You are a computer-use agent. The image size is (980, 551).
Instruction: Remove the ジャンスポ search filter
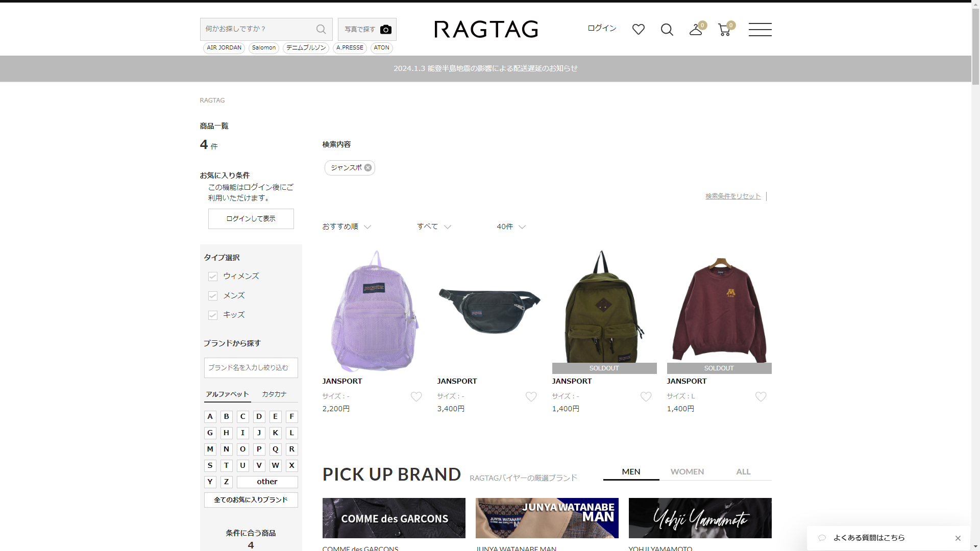point(367,167)
